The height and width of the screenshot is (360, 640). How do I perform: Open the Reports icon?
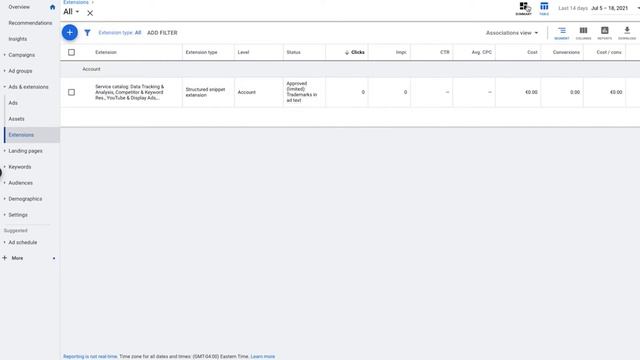pyautogui.click(x=604, y=33)
